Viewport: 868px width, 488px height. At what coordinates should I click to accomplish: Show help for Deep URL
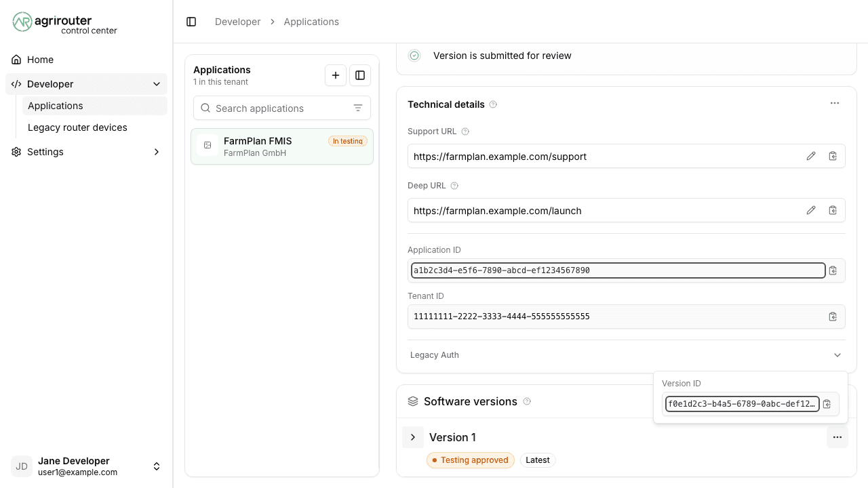[454, 186]
